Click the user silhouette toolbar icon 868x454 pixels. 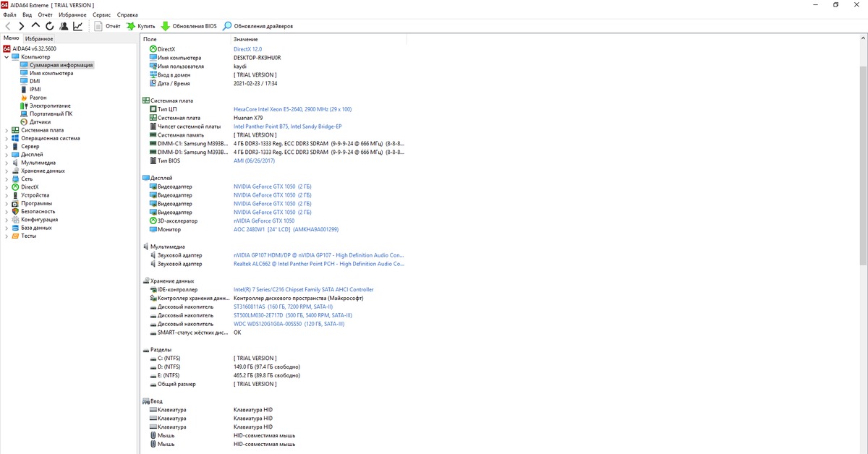pos(64,26)
